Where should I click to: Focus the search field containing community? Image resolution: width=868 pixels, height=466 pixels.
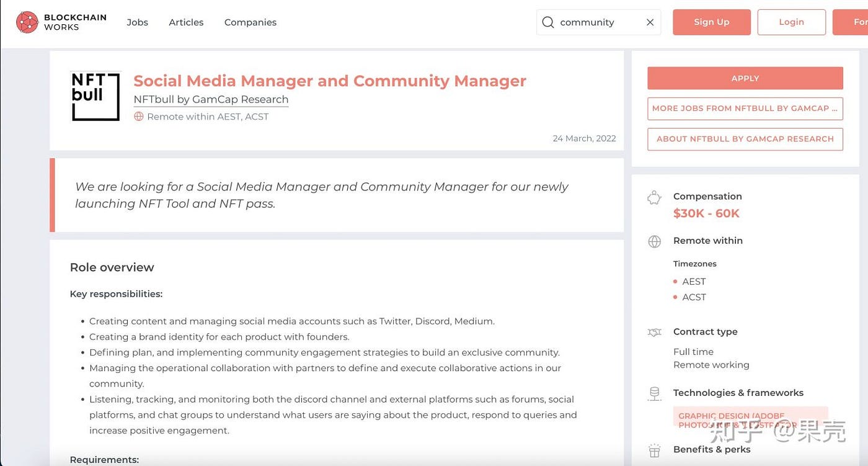(598, 22)
